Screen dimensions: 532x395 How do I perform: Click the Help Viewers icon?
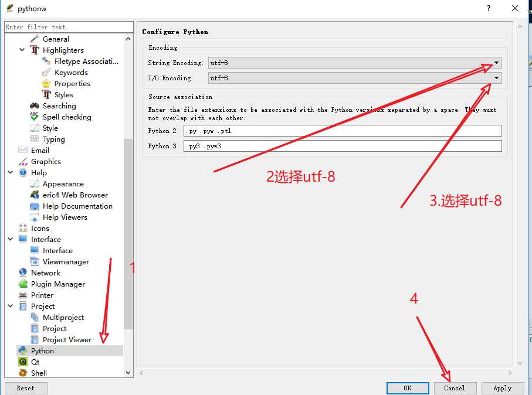click(35, 217)
